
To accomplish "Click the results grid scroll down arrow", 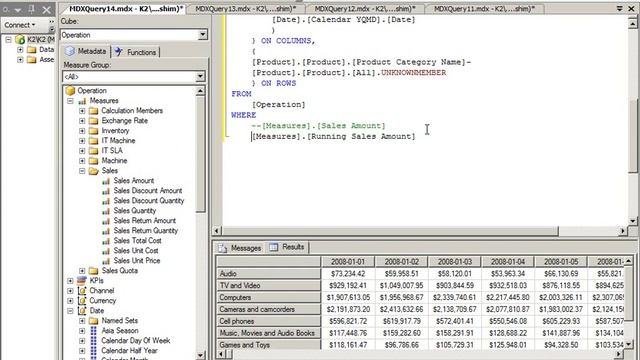I will click(x=629, y=344).
